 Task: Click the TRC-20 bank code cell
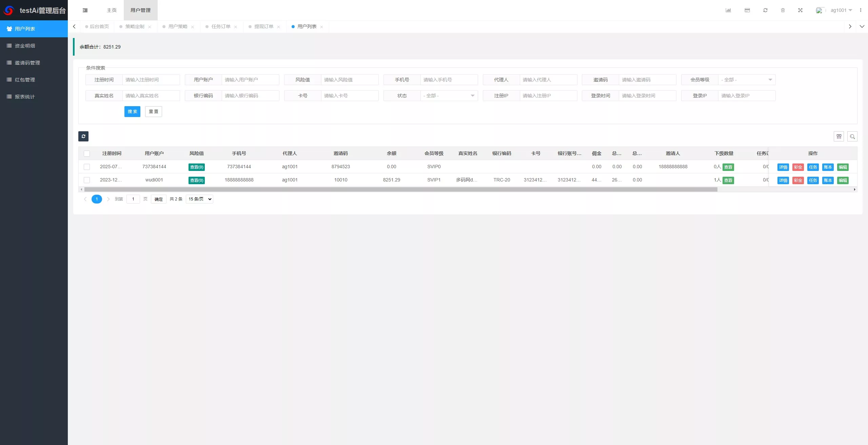tap(502, 180)
